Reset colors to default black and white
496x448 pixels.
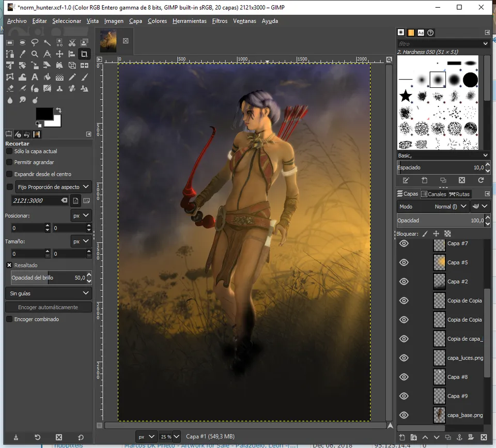point(38,124)
